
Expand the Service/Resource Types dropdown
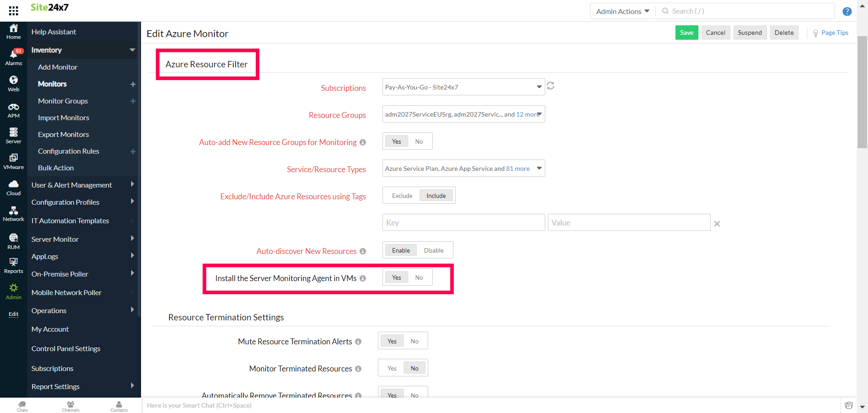(x=462, y=168)
